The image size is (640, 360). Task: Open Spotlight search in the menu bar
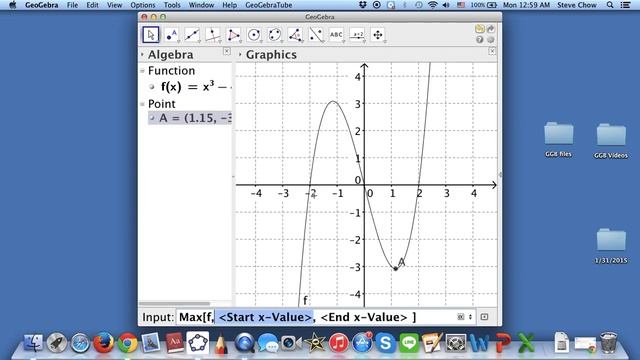coord(610,5)
